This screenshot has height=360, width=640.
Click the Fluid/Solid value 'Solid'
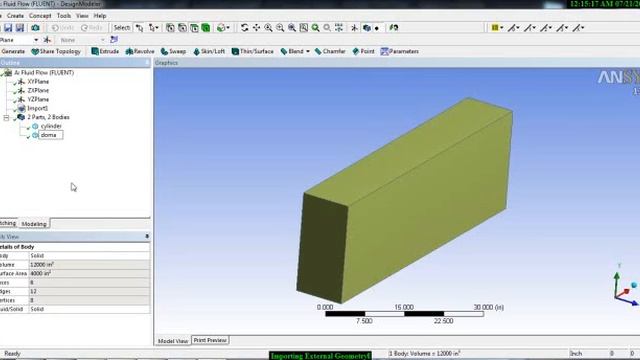click(89, 309)
